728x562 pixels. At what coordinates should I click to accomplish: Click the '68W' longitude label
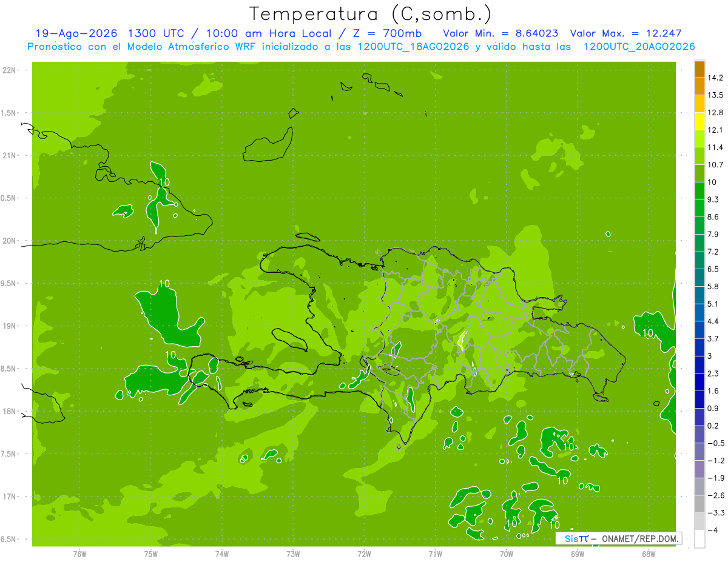[x=649, y=554]
